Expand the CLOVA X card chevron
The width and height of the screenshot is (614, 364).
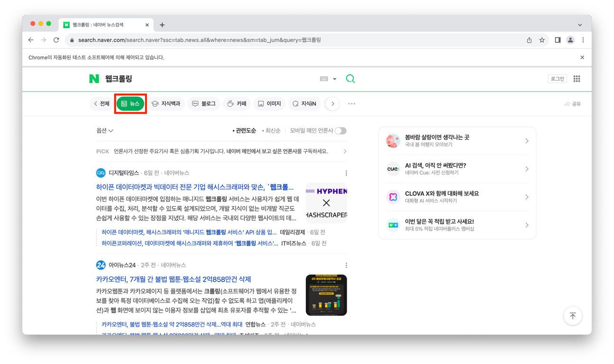pyautogui.click(x=527, y=197)
